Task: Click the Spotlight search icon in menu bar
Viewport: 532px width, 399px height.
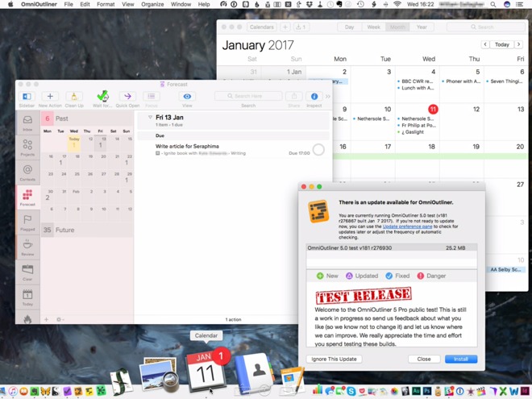Action: 493,4
